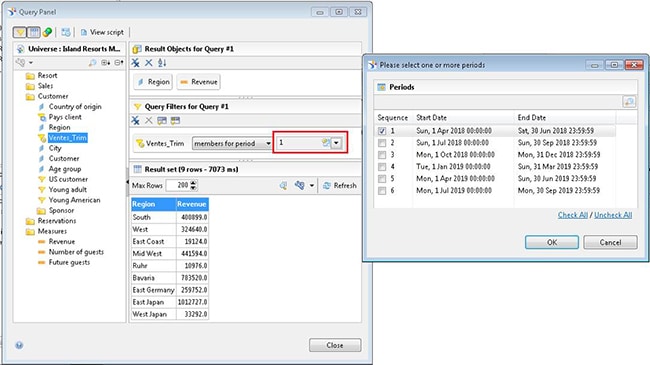Viewport: 650px width, 365px height.
Task: Toggle the query filters pane toolbar icon
Action: coord(19,32)
